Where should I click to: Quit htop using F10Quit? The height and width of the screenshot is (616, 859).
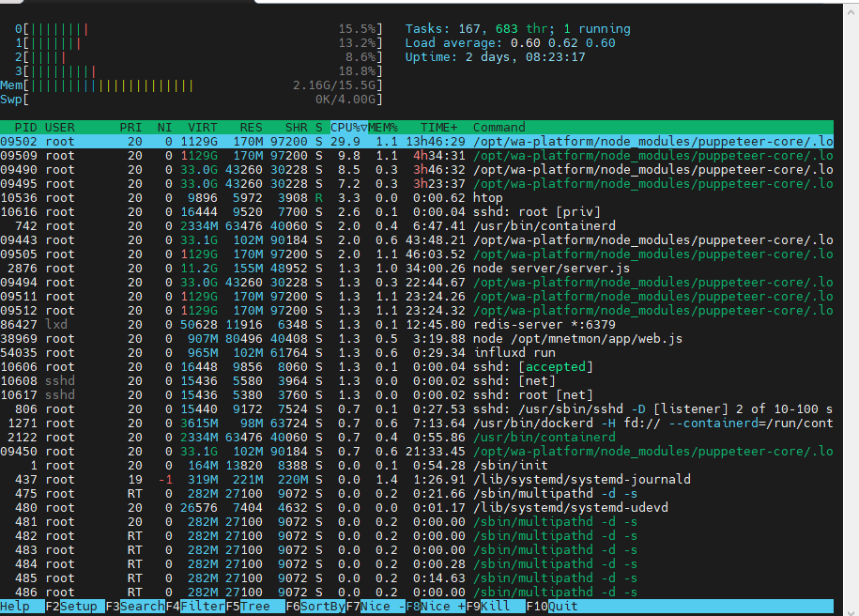click(x=554, y=606)
